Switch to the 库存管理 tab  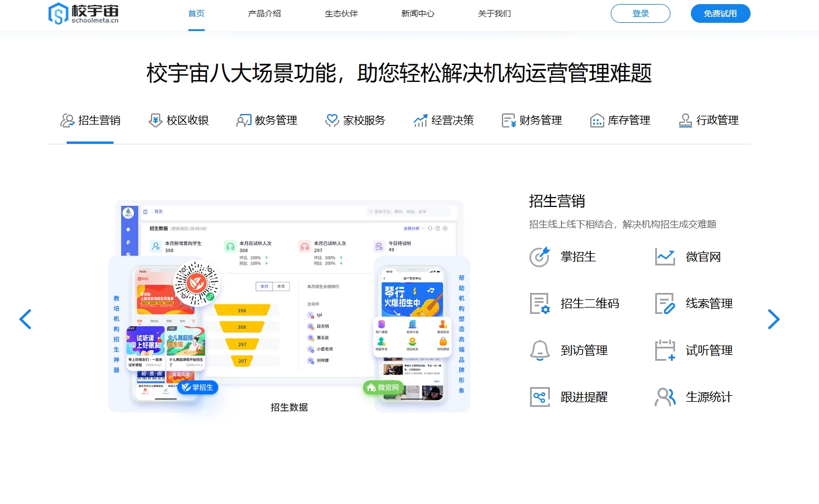(x=629, y=120)
